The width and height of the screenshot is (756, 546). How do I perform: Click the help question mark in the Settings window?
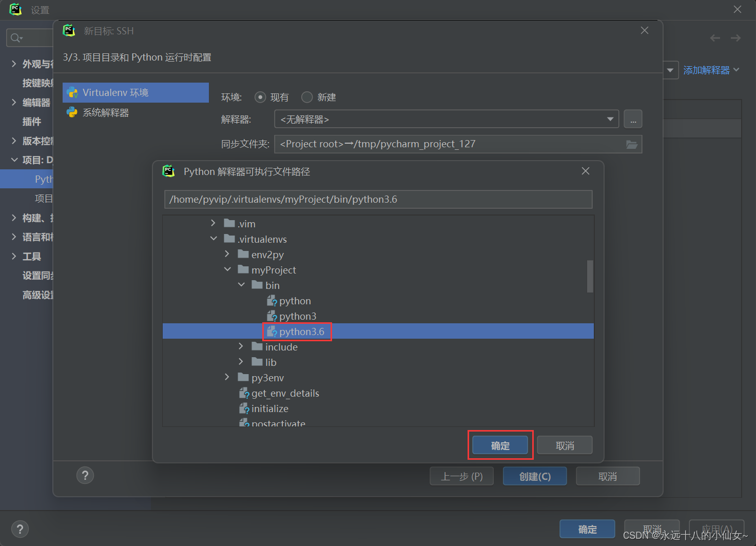[20, 529]
